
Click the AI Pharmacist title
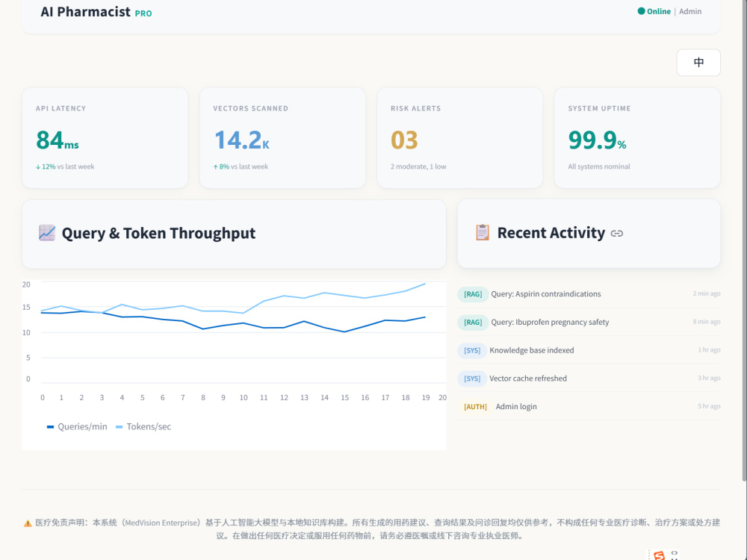(85, 11)
